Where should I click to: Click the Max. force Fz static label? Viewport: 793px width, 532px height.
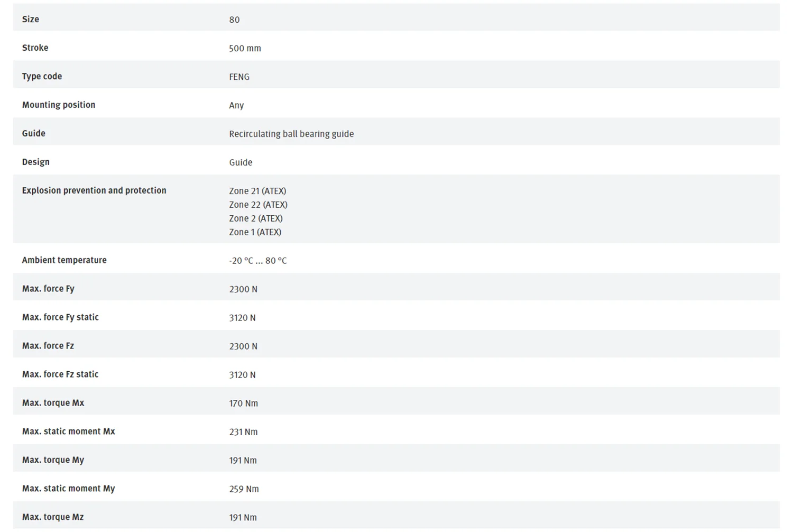[x=60, y=374]
